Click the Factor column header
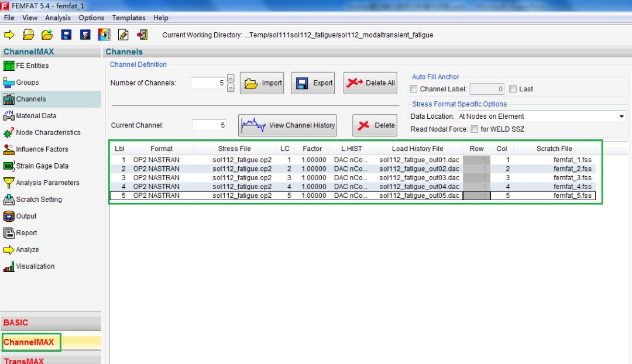Viewport: 632px width, 364px height. [x=312, y=149]
